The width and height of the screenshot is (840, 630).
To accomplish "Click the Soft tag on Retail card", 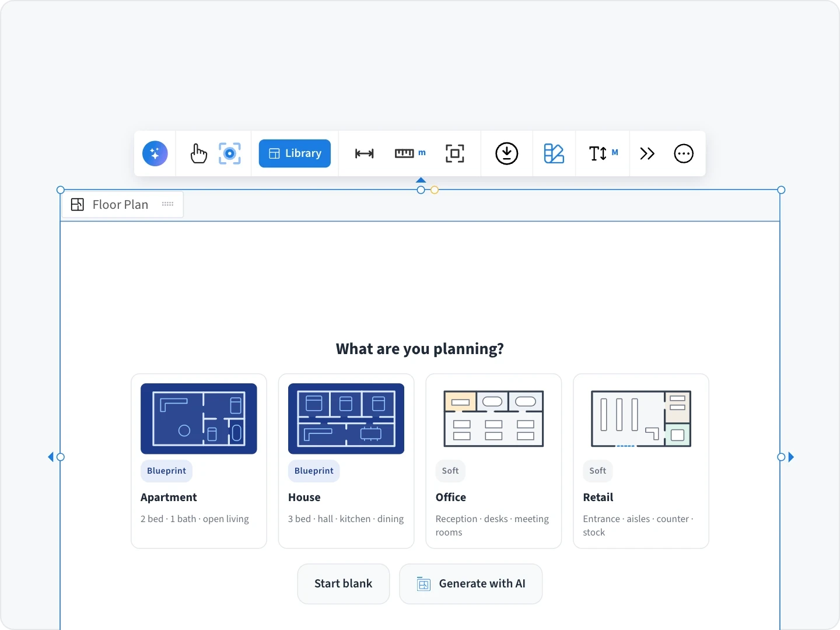I will click(x=598, y=471).
